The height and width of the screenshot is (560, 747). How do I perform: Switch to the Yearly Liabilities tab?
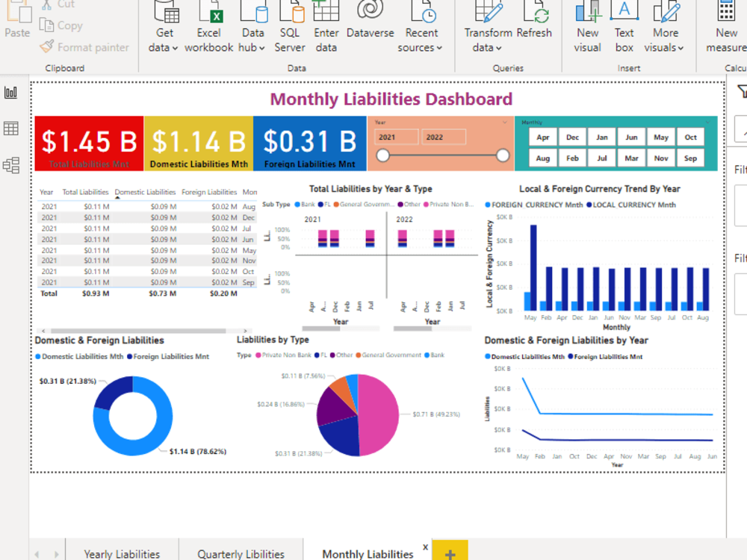coord(123,553)
